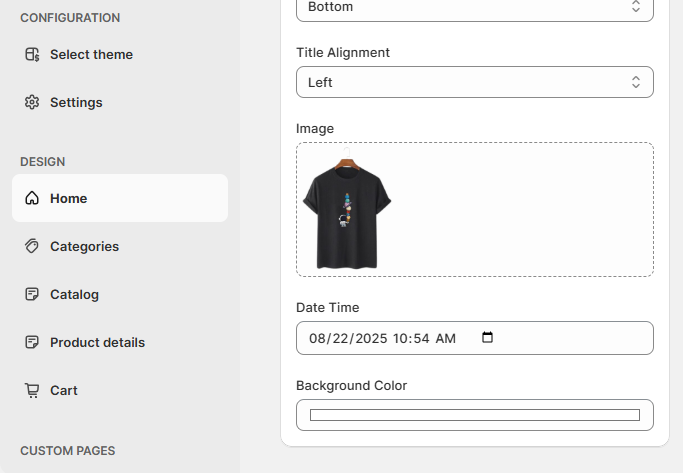Click the Categories tag icon
683x473 pixels.
coord(32,246)
